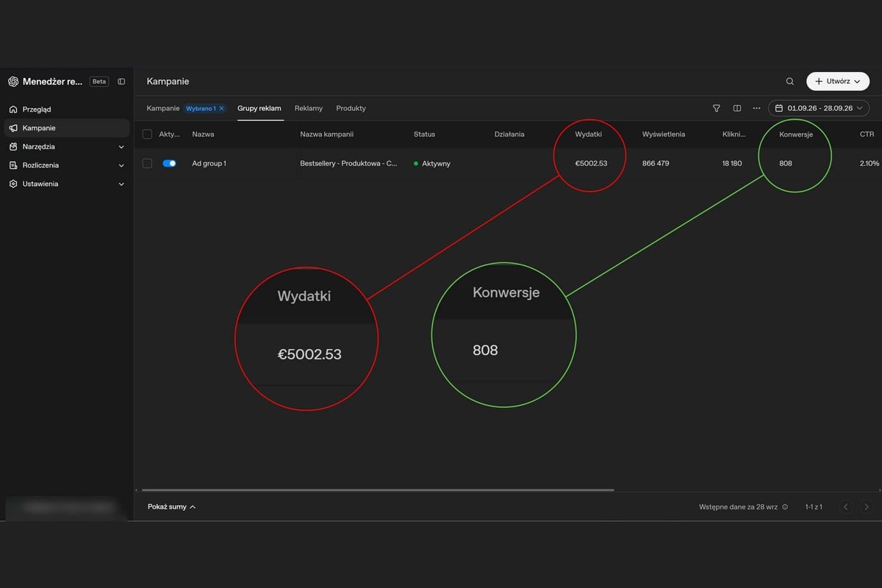The image size is (882, 588).
Task: Click the 2.10% CTR value
Action: point(870,163)
